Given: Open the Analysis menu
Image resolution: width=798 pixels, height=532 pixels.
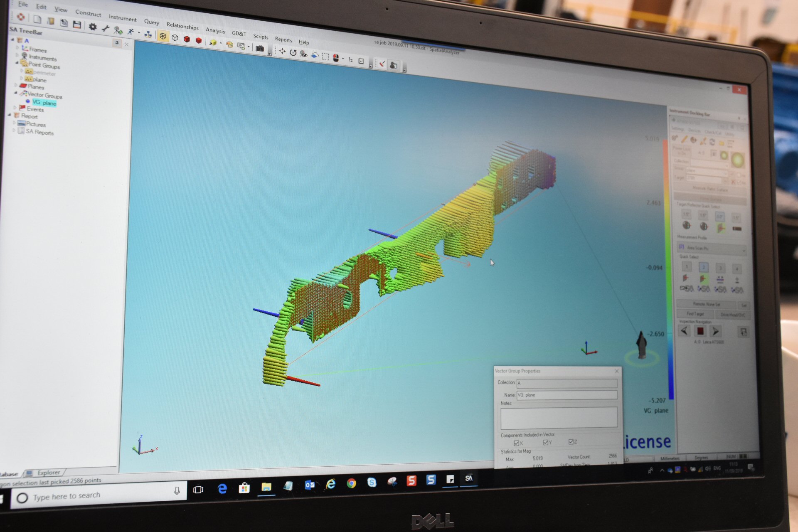Looking at the screenshot, I should tap(215, 30).
